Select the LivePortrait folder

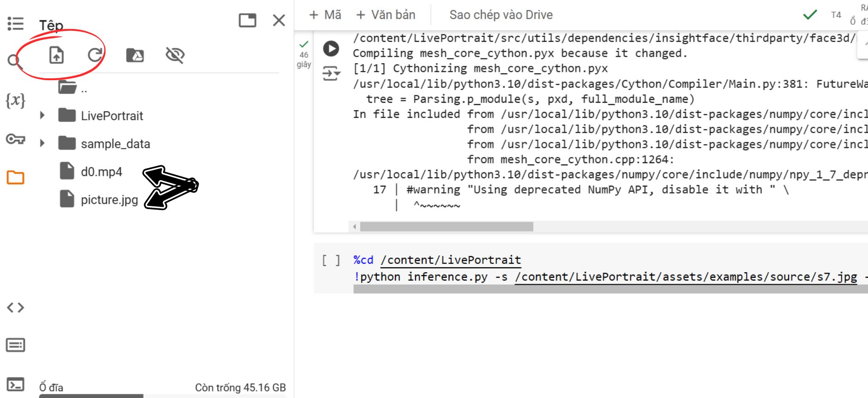101,116
